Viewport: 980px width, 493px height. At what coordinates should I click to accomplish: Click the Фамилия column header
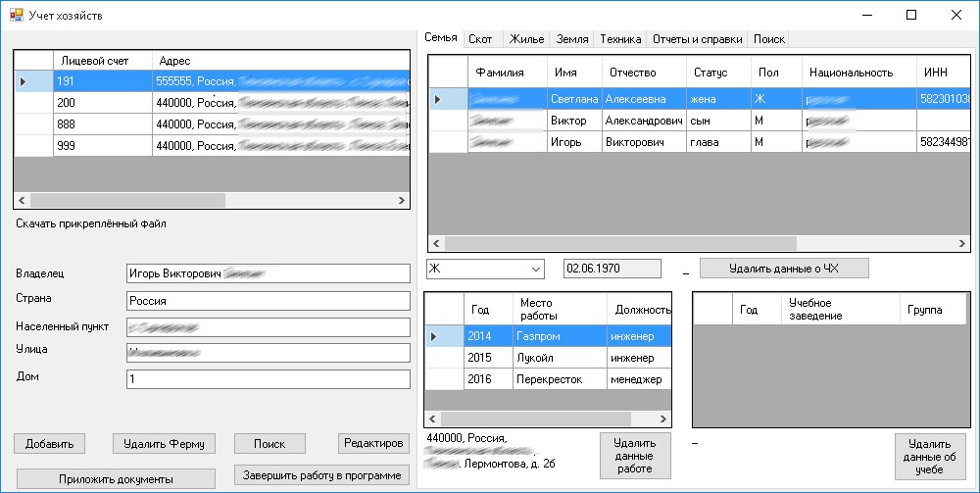[x=508, y=73]
